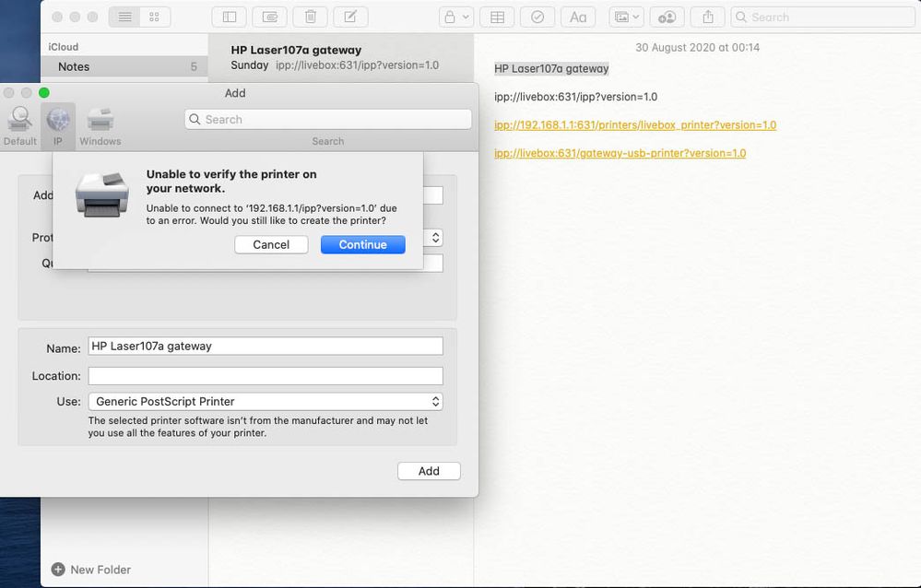
Task: Click the ipp://livebox:631/ipp?version=1.0 text line
Action: [575, 97]
